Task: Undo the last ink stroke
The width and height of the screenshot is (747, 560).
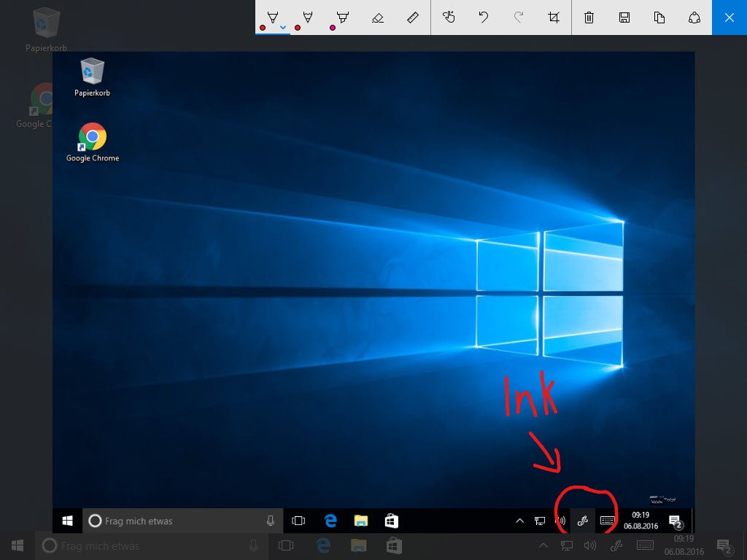Action: coord(483,17)
